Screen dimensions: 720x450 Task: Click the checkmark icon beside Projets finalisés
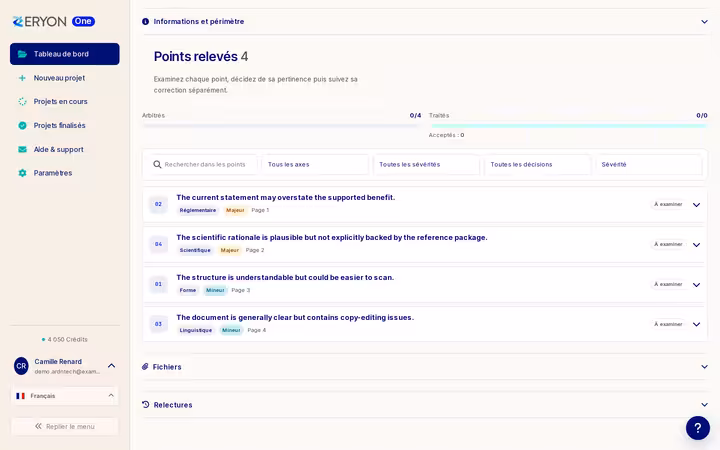[x=22, y=125]
